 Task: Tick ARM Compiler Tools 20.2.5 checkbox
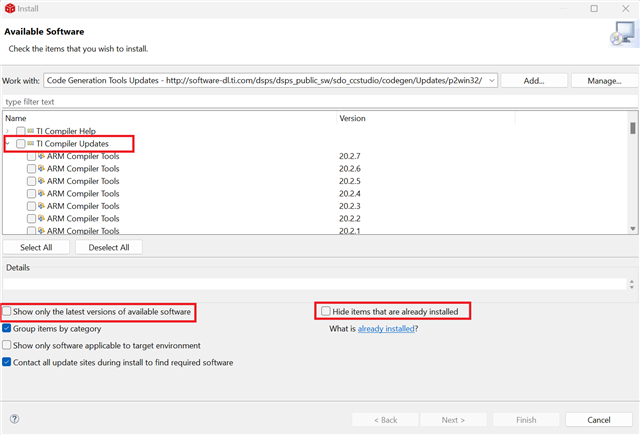click(31, 181)
